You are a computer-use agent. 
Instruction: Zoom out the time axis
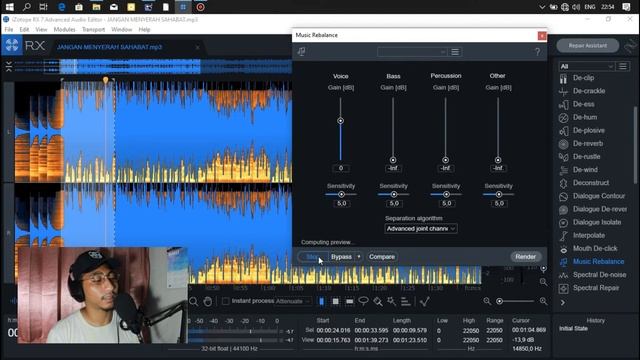click(487, 301)
